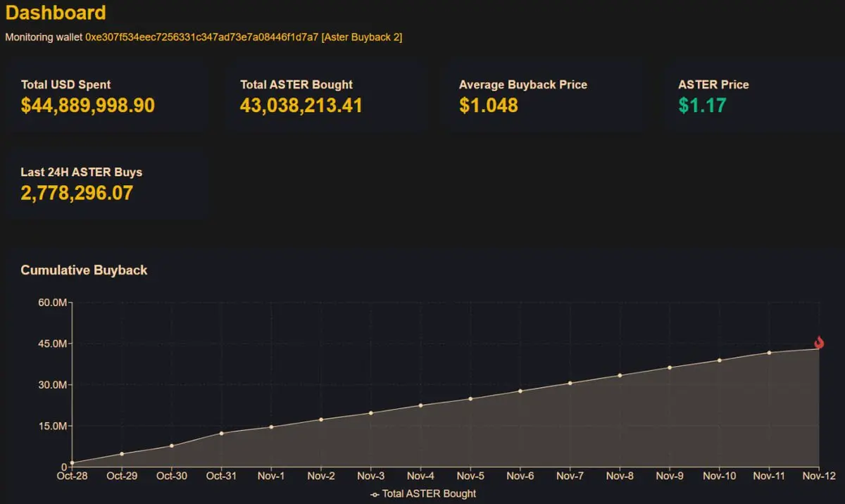Click the 45.0M y-axis label
845x504 pixels.
(52, 344)
